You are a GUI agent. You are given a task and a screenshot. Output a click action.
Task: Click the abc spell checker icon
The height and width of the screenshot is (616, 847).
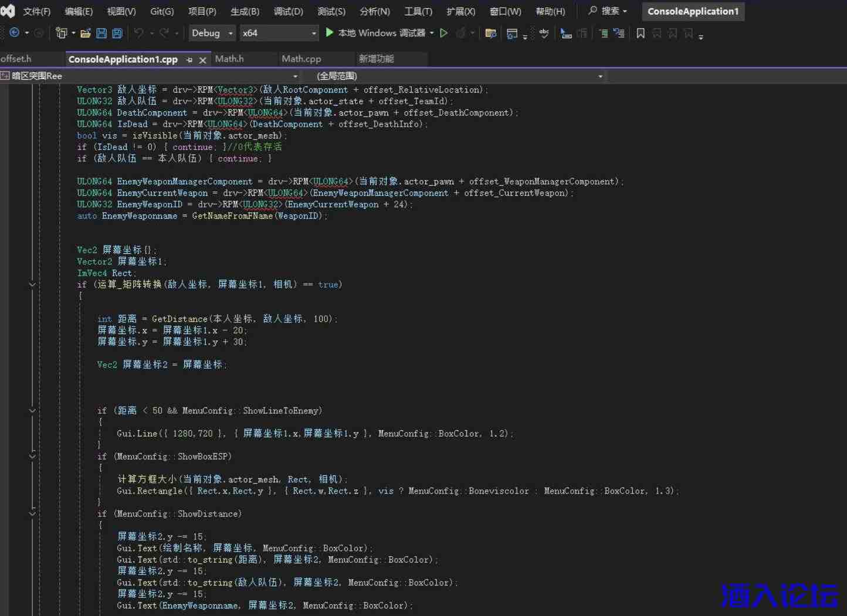point(544,33)
